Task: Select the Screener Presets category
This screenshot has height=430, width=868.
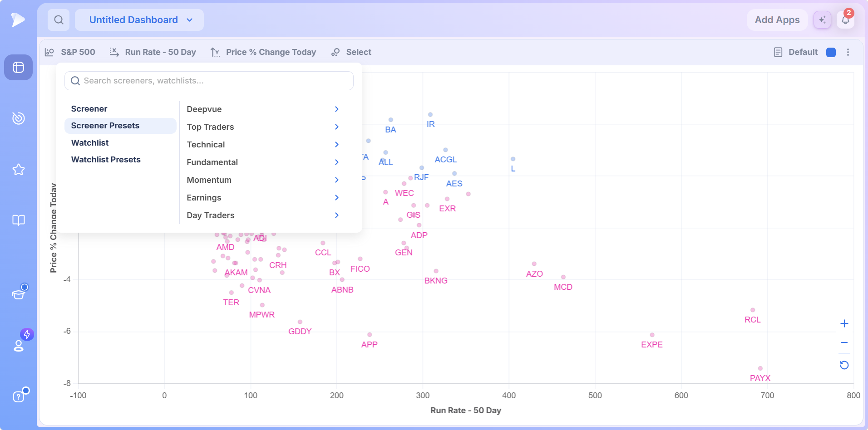Action: pos(120,126)
